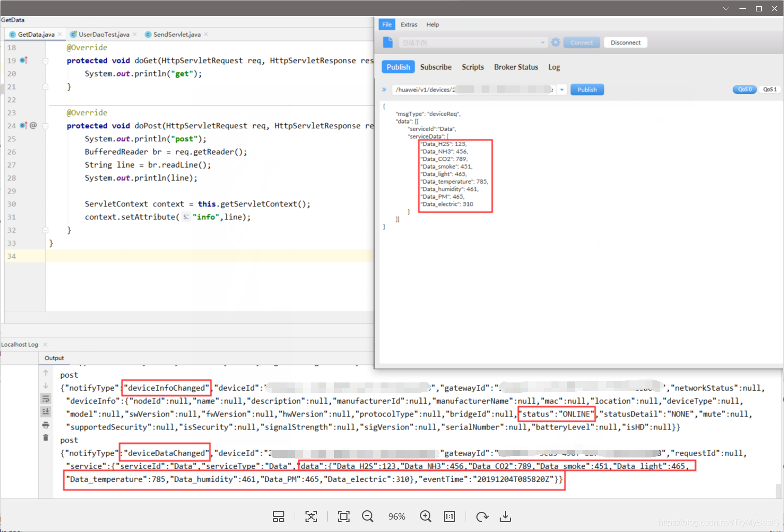Switch to UserDaoTest.java editor tab

(x=104, y=34)
